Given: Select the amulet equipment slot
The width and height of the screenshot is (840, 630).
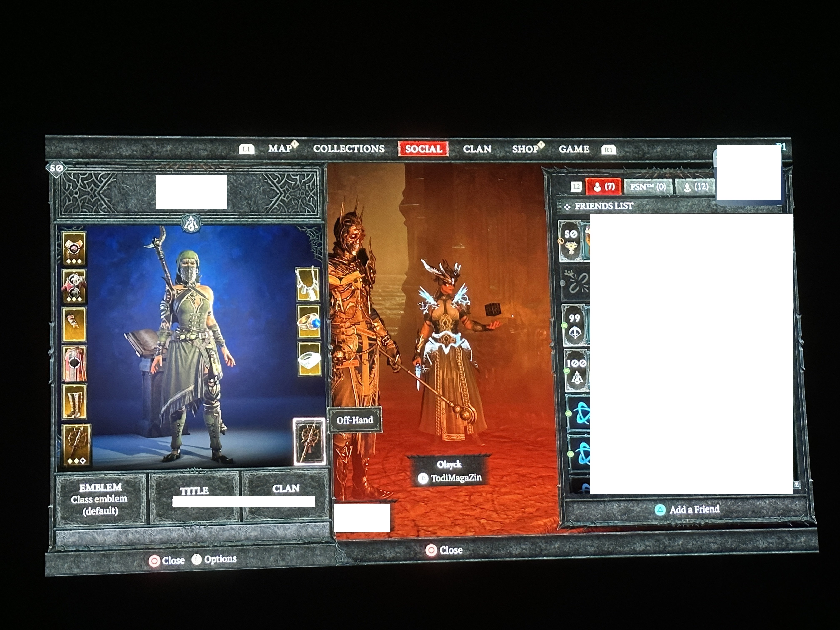Looking at the screenshot, I should click(307, 284).
